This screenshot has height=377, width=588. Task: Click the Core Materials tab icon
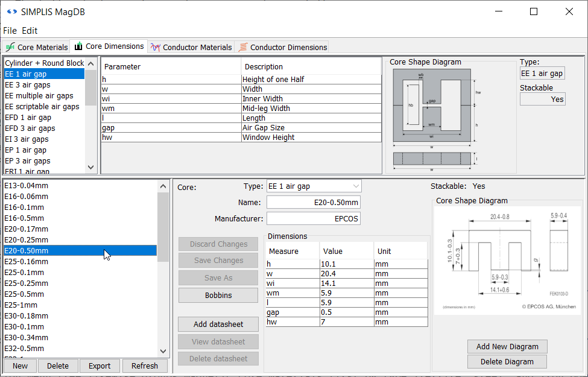[x=10, y=47]
